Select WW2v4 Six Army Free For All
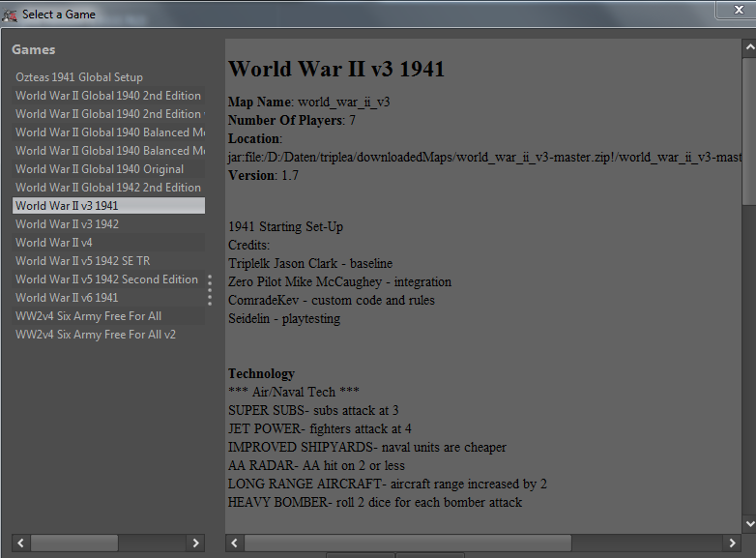The height and width of the screenshot is (558, 756). point(108,316)
